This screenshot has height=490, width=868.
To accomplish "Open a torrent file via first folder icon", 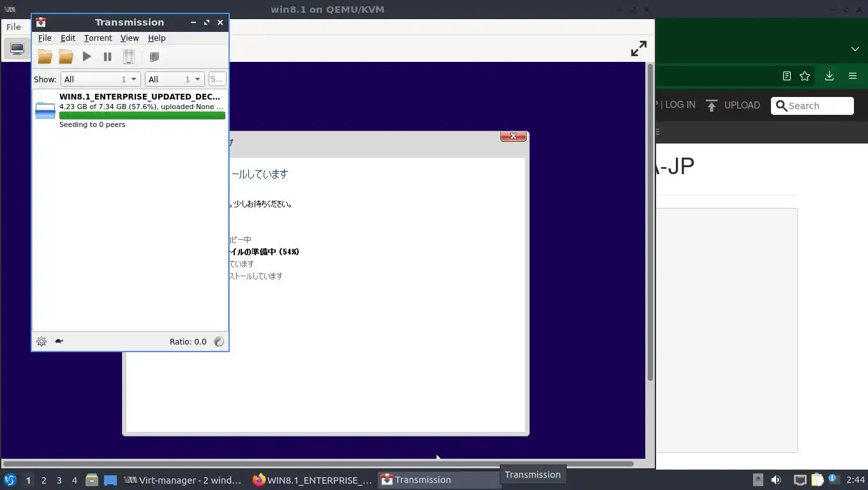I will coord(45,57).
